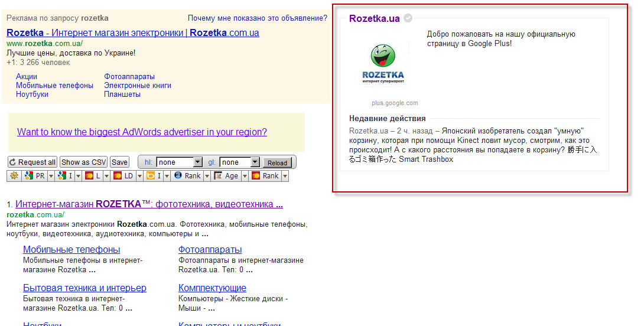Click the Request all button
Image resolution: width=644 pixels, height=326 pixels.
pyautogui.click(x=32, y=162)
